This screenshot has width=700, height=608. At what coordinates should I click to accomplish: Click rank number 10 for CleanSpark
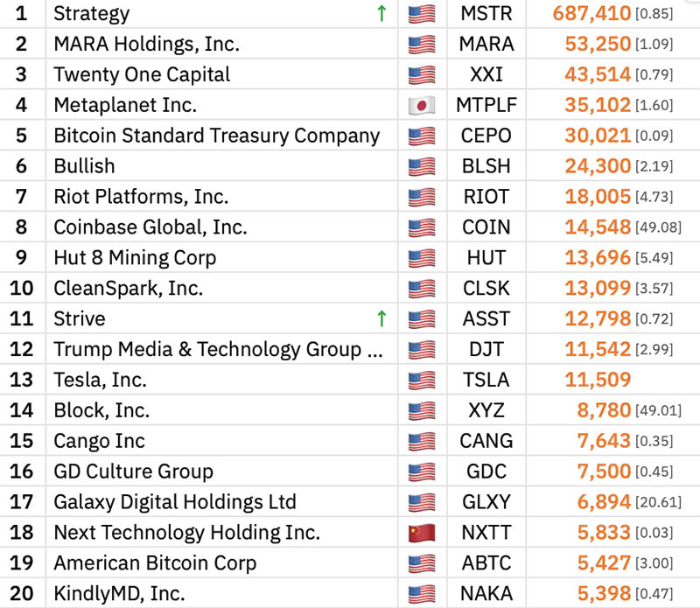pyautogui.click(x=21, y=288)
